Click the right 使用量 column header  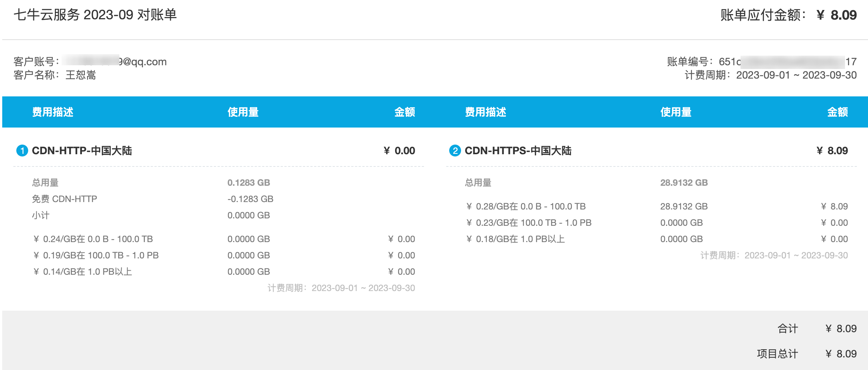tap(676, 112)
